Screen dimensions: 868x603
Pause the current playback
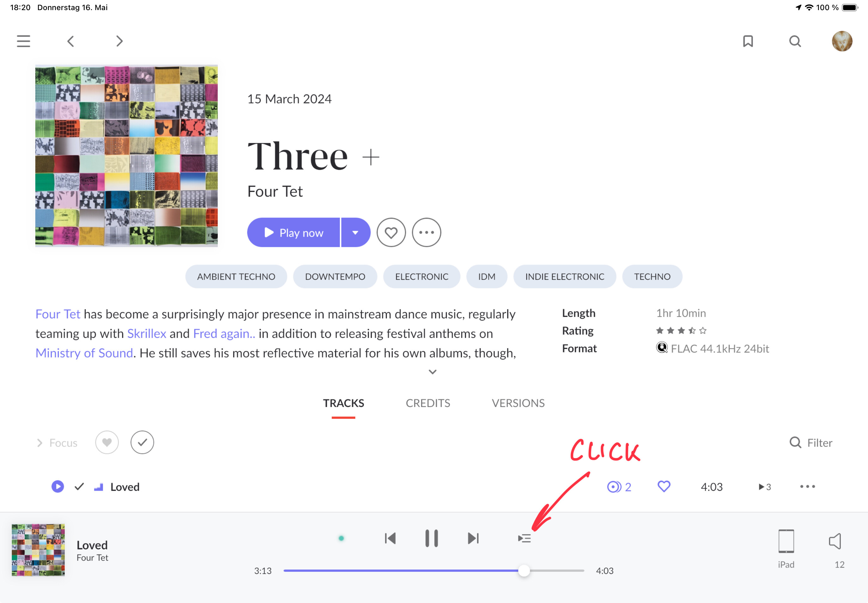point(431,539)
